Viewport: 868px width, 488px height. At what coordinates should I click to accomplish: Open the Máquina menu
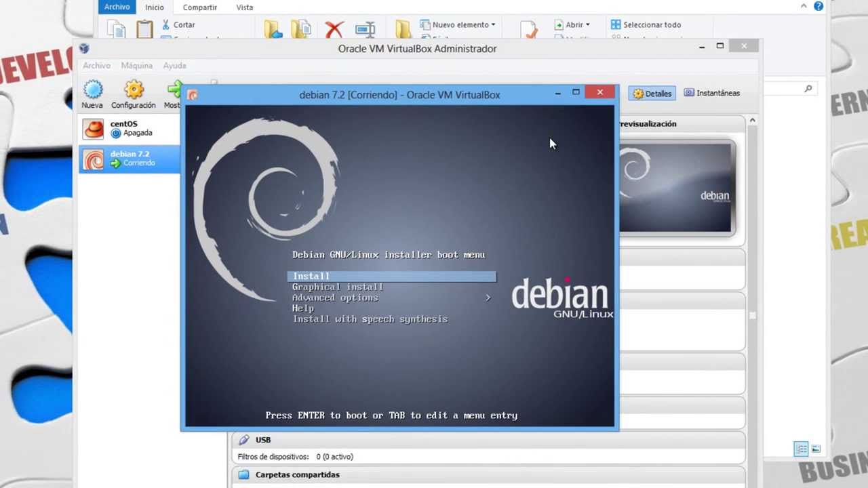(x=136, y=66)
